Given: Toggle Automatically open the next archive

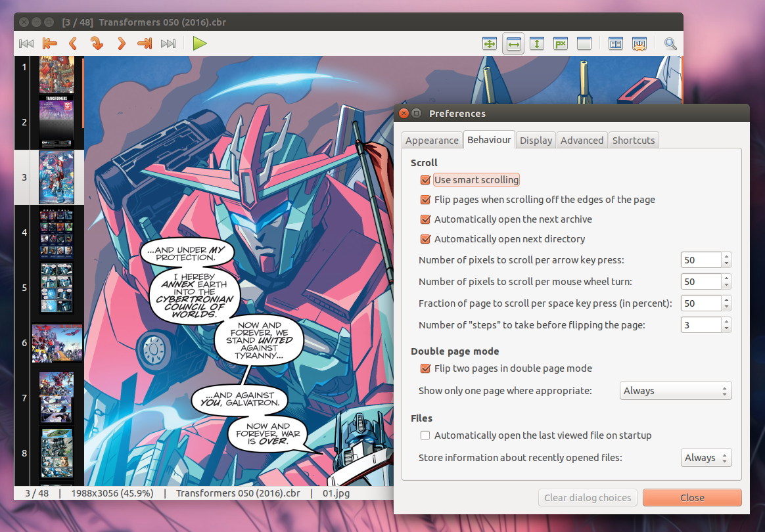Looking at the screenshot, I should point(425,219).
